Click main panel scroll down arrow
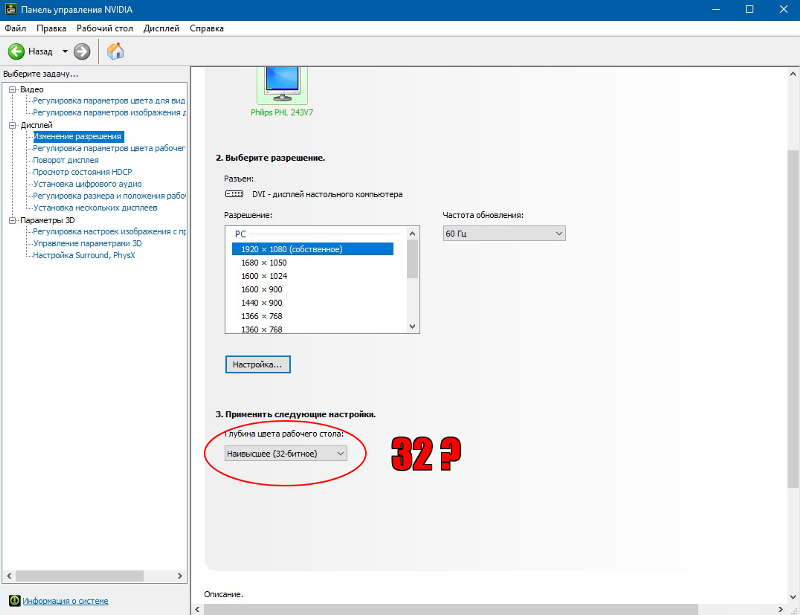Image resolution: width=800 pixels, height=615 pixels. click(793, 597)
